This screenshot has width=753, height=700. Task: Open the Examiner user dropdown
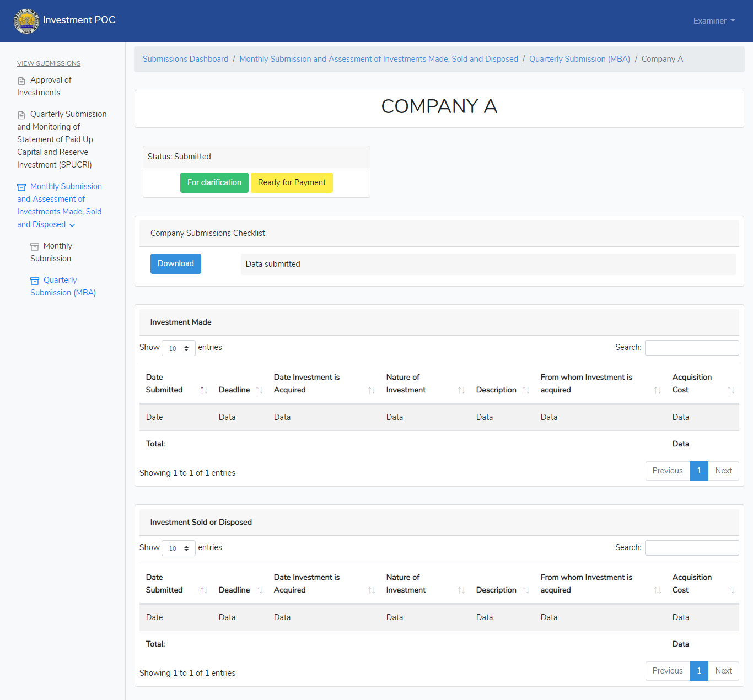click(x=714, y=21)
